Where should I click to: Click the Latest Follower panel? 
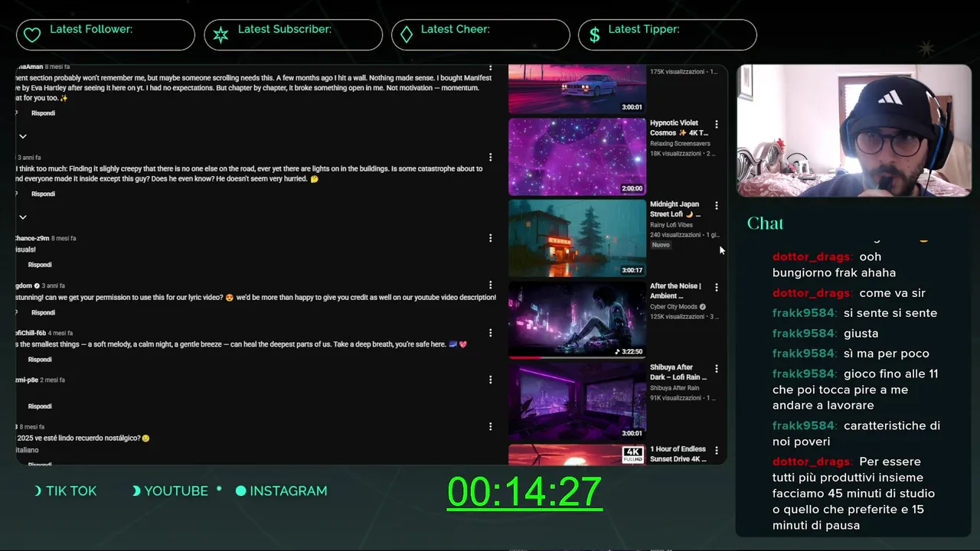[106, 35]
